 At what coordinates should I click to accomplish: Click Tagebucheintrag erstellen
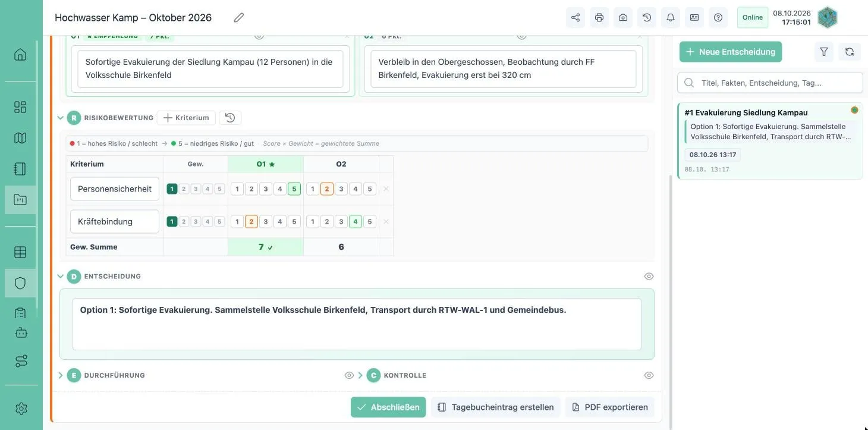pyautogui.click(x=496, y=407)
